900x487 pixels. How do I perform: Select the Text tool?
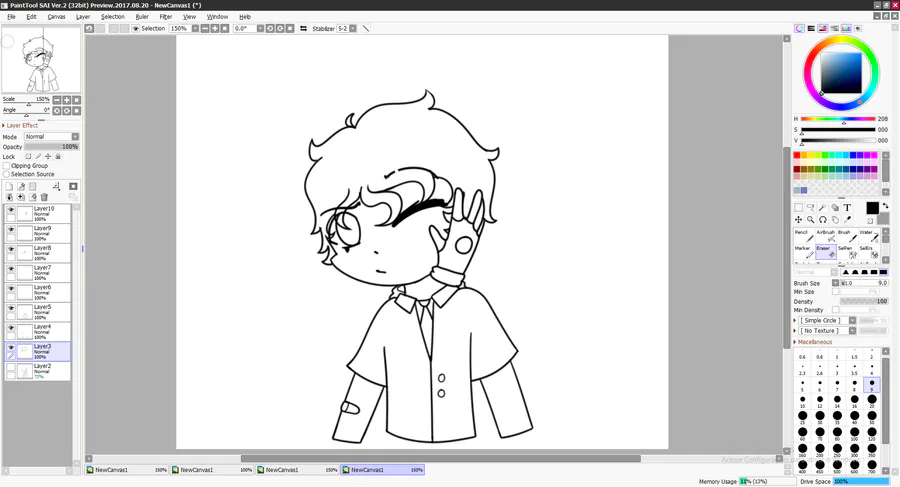click(847, 207)
